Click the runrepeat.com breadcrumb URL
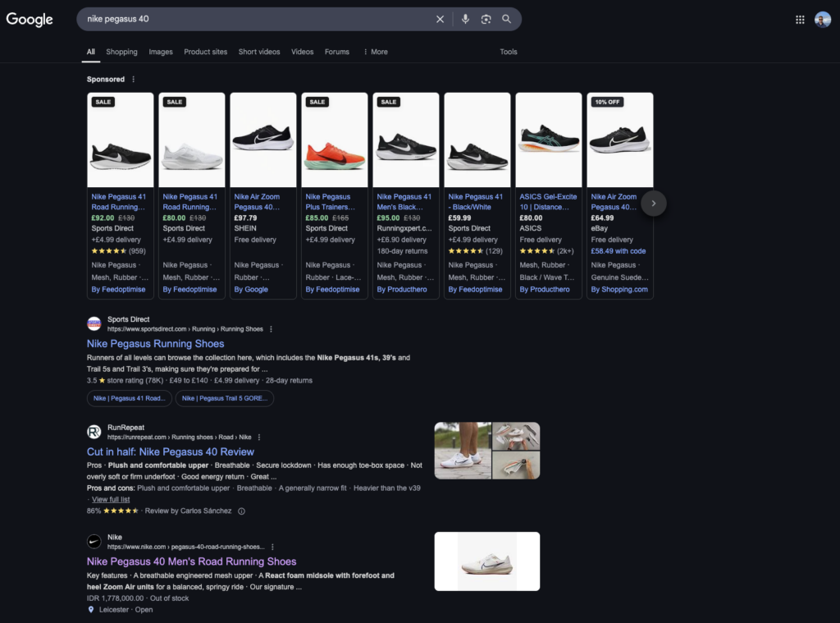The height and width of the screenshot is (623, 840). pyautogui.click(x=179, y=437)
